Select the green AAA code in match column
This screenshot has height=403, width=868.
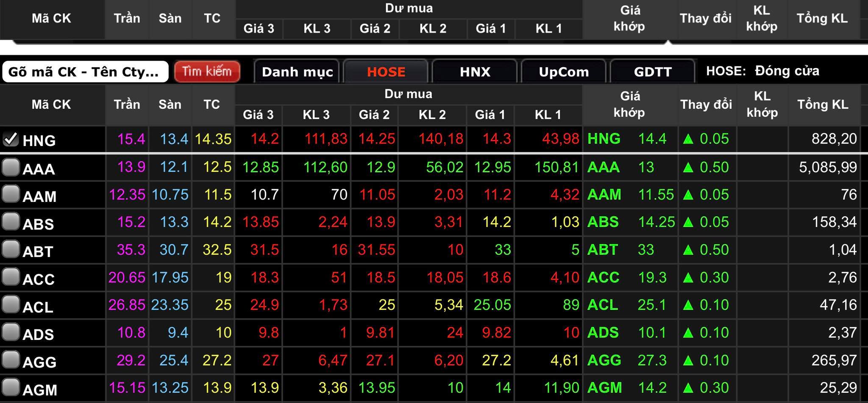point(604,167)
